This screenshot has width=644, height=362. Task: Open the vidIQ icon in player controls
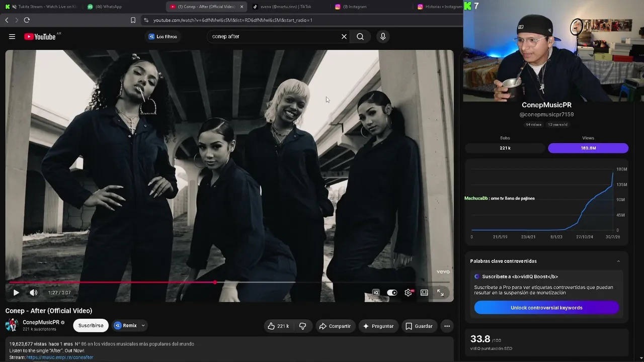376,293
